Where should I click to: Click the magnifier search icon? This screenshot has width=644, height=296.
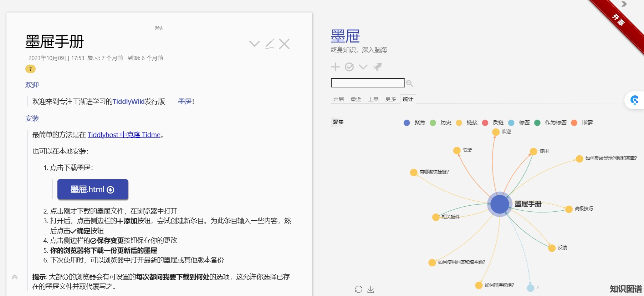pyautogui.click(x=409, y=83)
